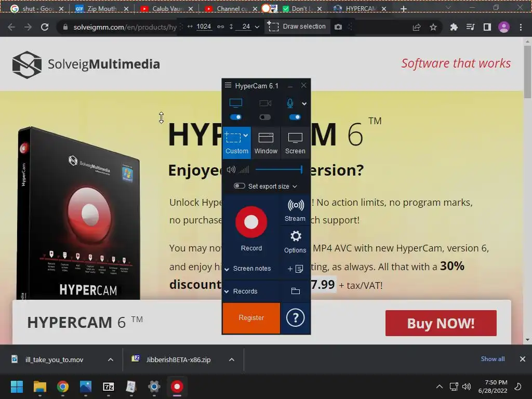Image resolution: width=532 pixels, height=399 pixels.
Task: Open the HyperCam hamburger menu
Action: click(x=228, y=85)
